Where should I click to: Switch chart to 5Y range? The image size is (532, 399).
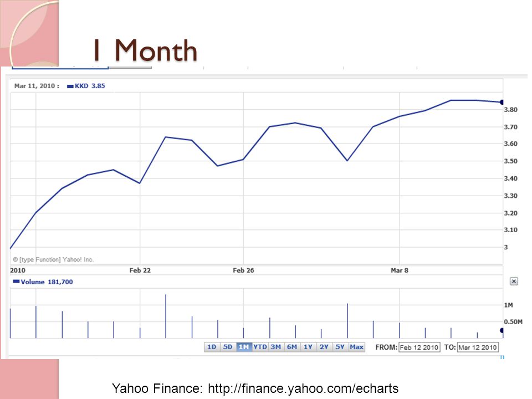coord(340,347)
